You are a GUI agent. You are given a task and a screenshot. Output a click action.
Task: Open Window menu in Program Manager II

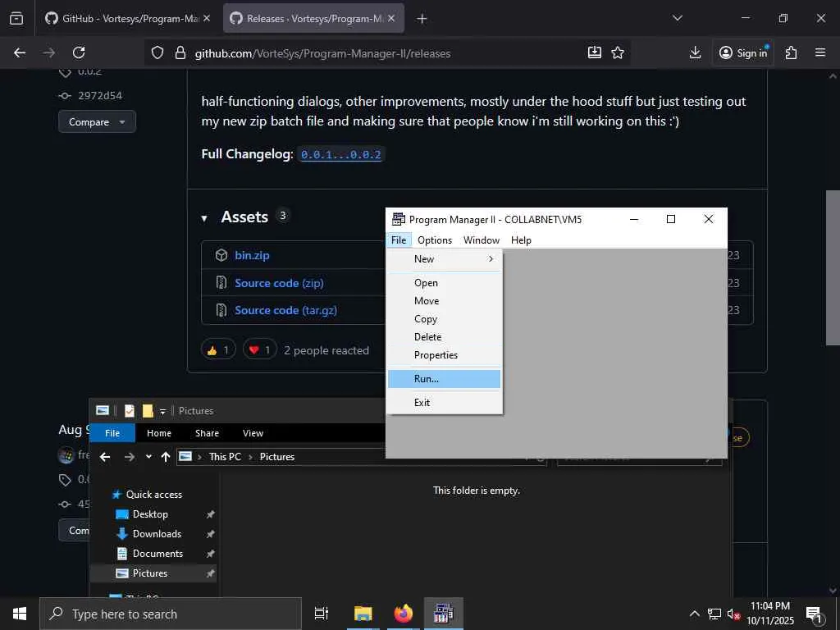pos(481,240)
